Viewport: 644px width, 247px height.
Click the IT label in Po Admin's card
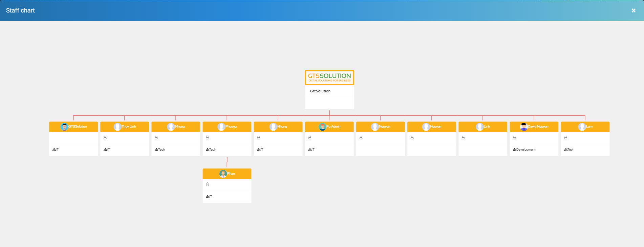313,150
